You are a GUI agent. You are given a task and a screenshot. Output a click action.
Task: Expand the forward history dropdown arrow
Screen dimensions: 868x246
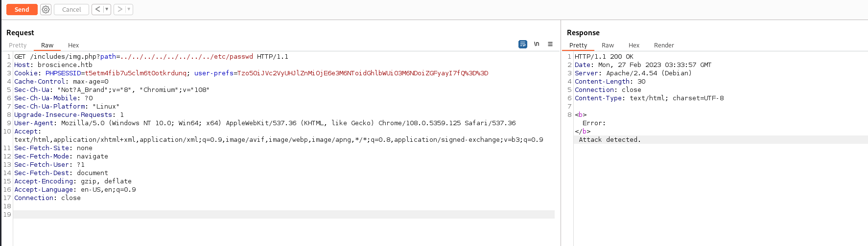(129, 9)
